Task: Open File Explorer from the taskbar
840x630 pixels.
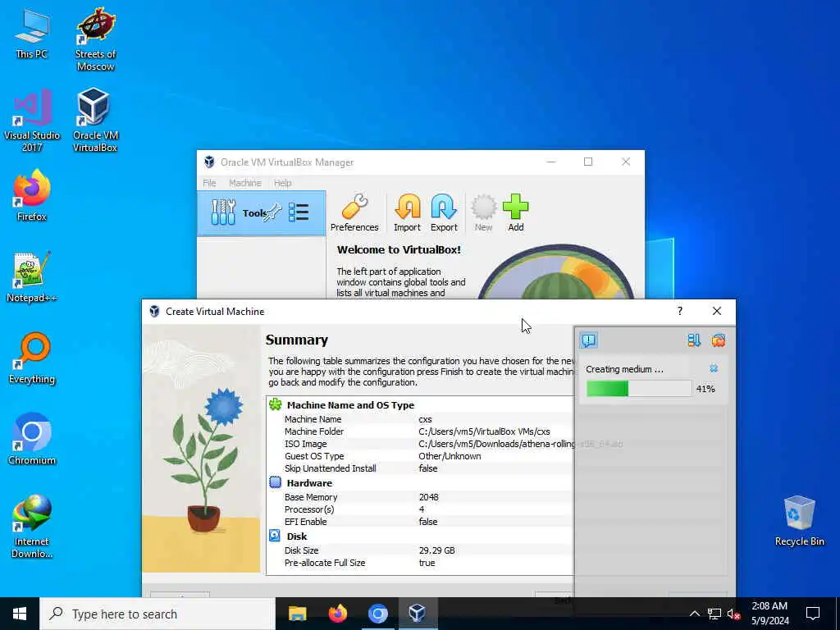Action: pos(297,614)
